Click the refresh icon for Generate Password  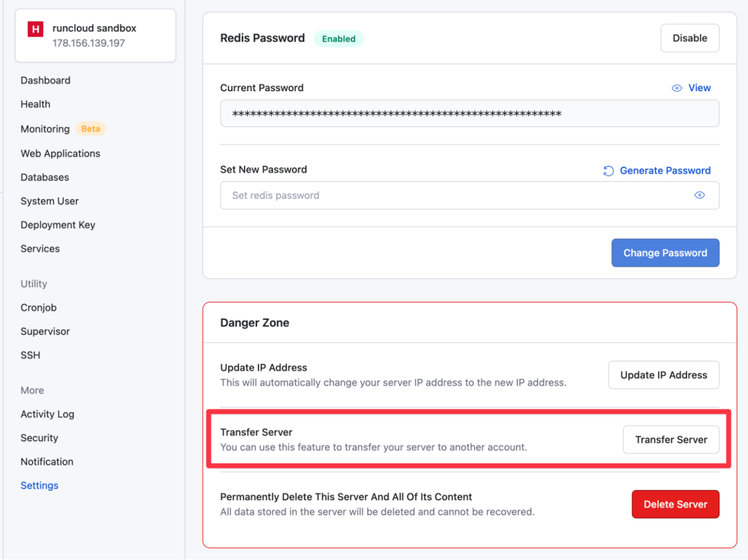click(x=608, y=171)
